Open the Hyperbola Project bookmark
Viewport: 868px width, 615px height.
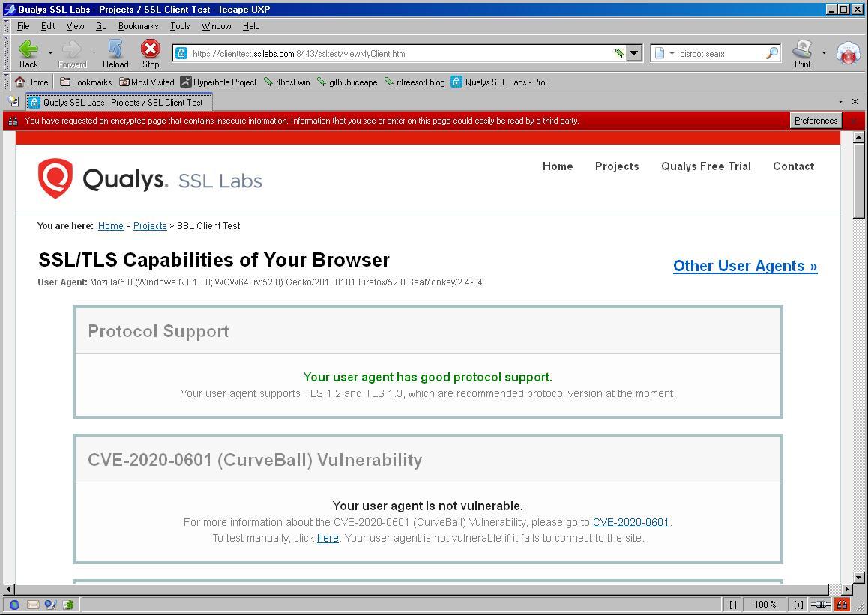[x=219, y=82]
